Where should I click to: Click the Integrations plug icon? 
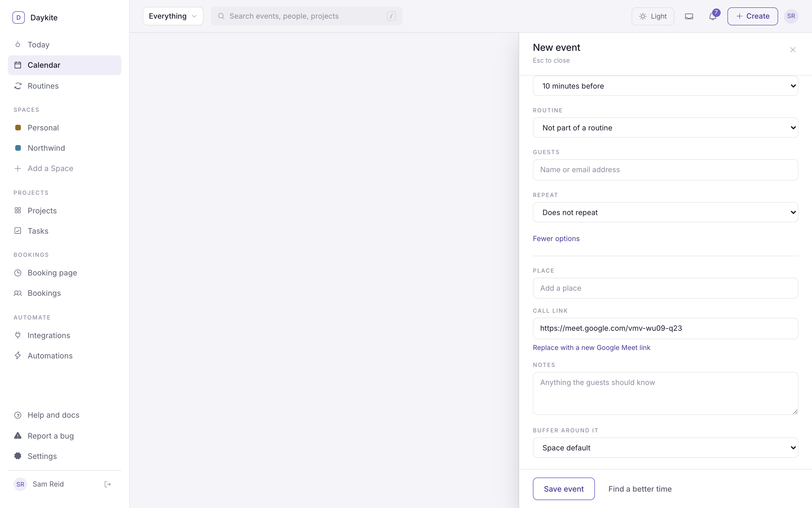18,335
